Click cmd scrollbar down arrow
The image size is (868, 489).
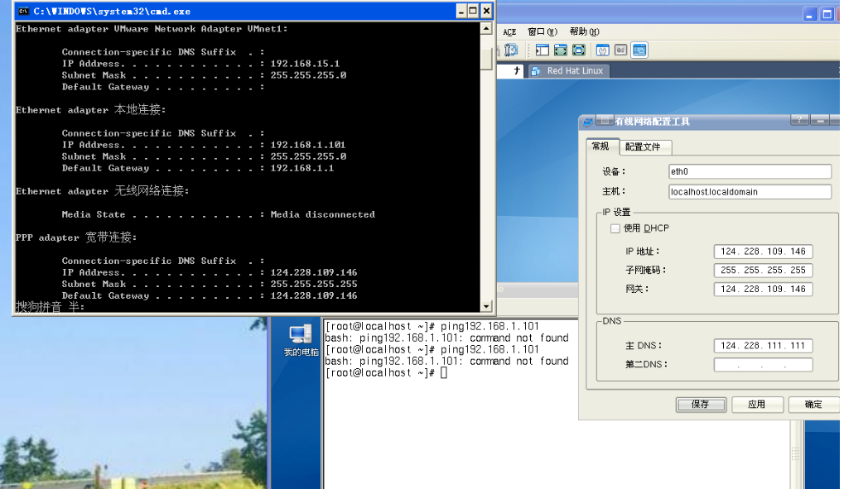point(486,306)
